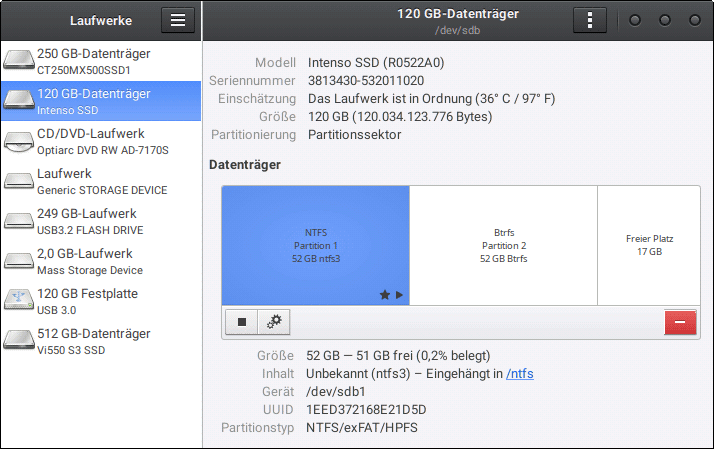Unmount partition with the stop button
Viewport: 714px width, 449px height.
(x=242, y=322)
